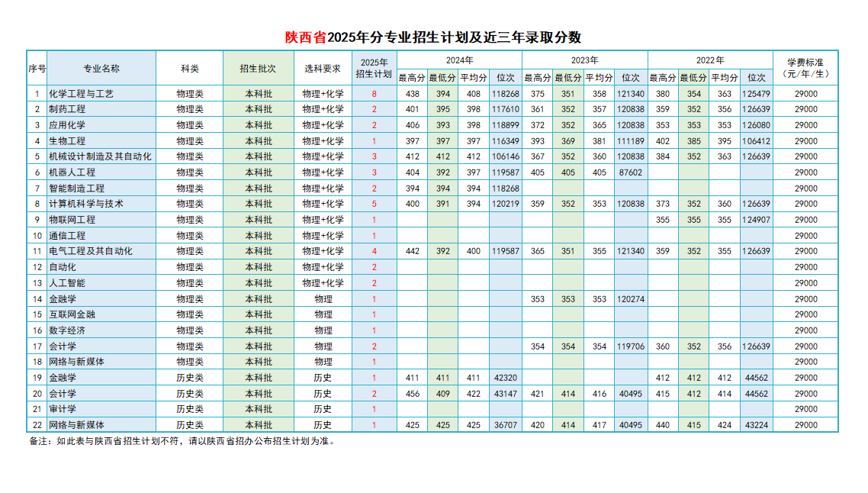Click the 备注 footnote text below the table

coord(182,441)
